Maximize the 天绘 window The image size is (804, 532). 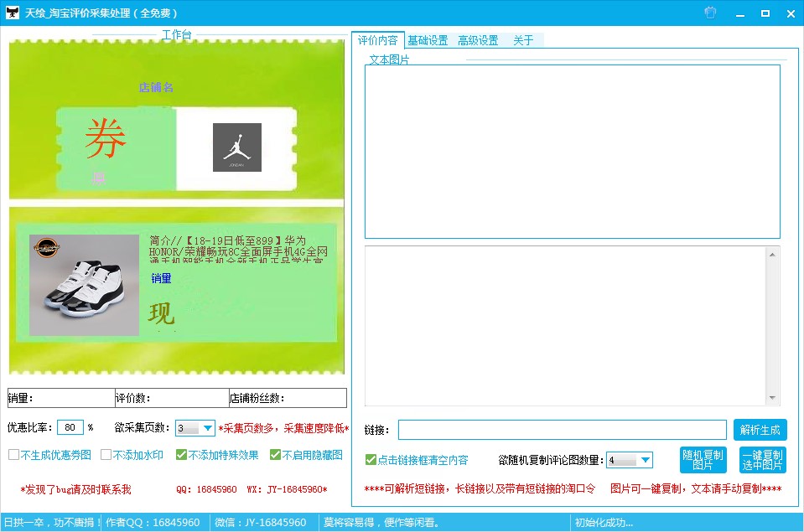(x=765, y=14)
